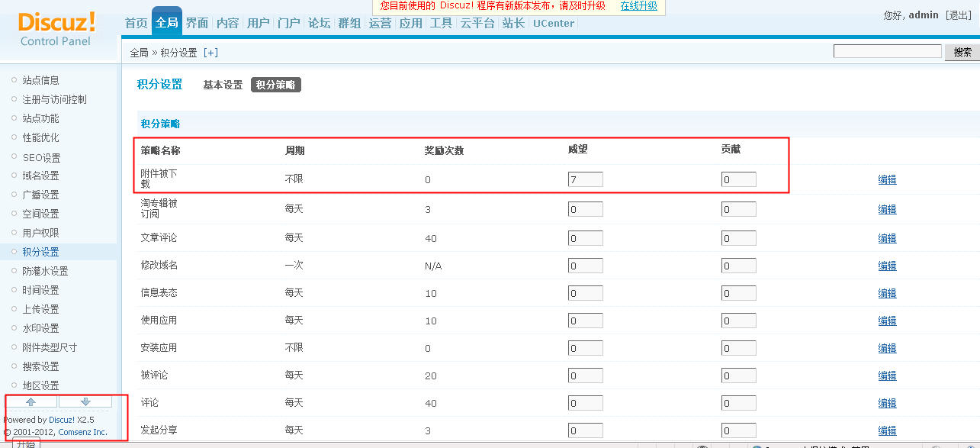Click the 威望 field for 修改域名 row
980x448 pixels.
click(x=586, y=266)
